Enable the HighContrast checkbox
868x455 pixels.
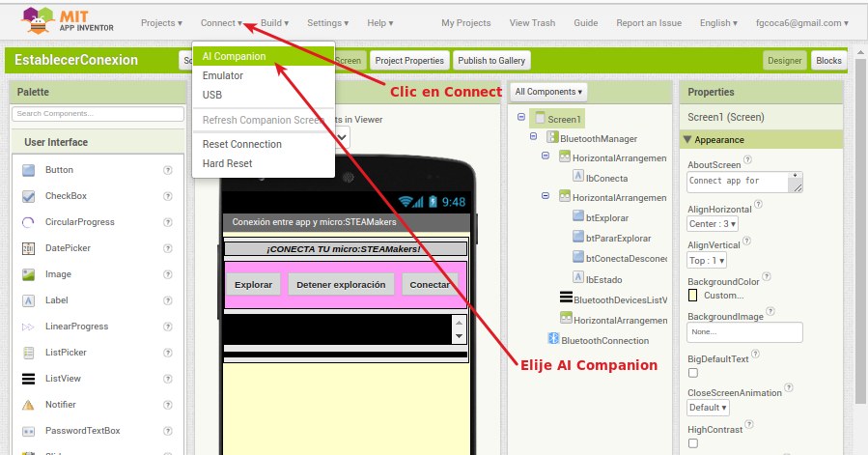tap(693, 443)
